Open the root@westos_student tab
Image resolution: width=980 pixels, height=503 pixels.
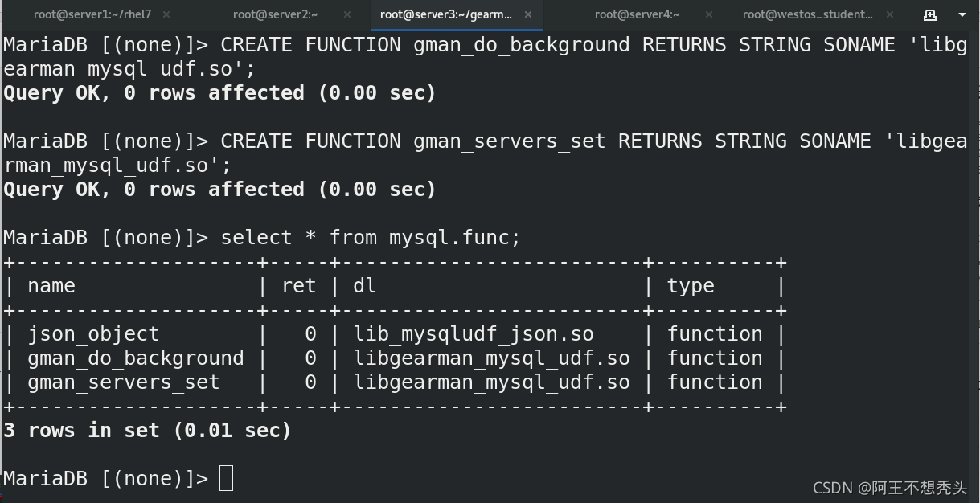[807, 14]
